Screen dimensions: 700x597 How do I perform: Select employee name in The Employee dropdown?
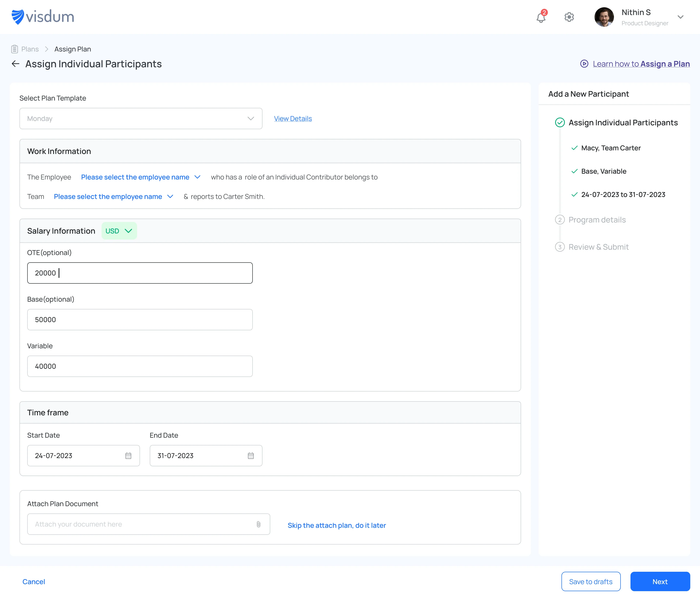click(x=141, y=177)
